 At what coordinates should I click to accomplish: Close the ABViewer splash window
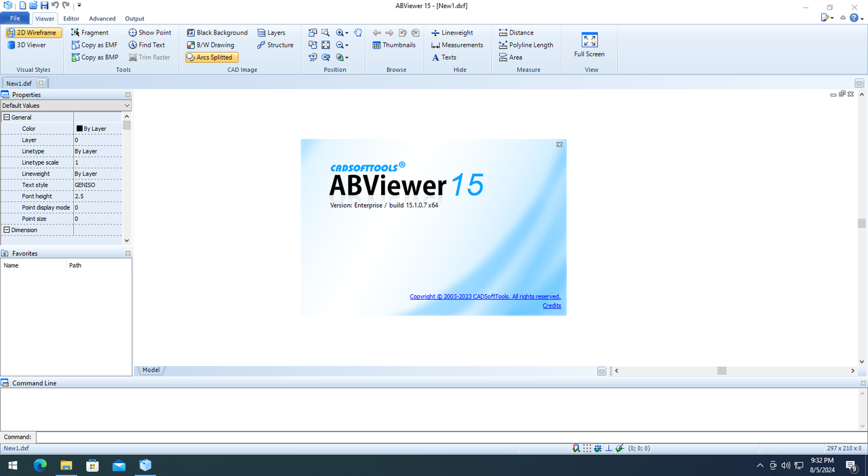tap(559, 144)
